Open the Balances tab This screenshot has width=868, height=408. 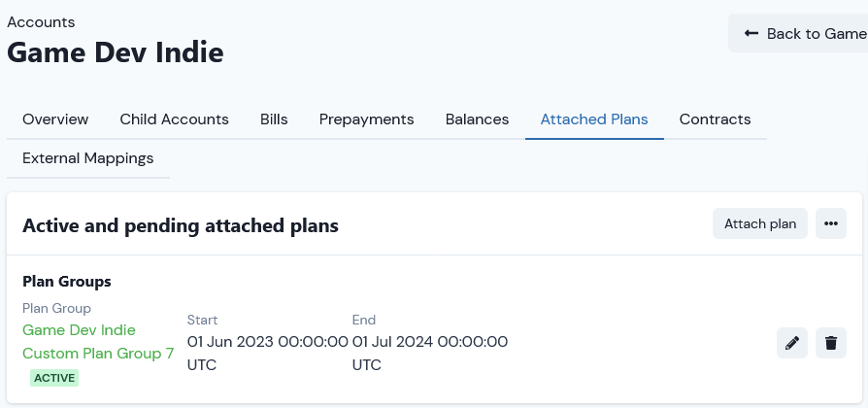(x=477, y=119)
